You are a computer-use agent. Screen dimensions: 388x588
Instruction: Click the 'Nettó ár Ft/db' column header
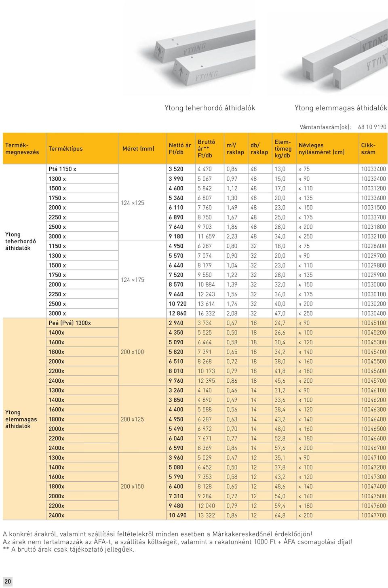tap(180, 149)
